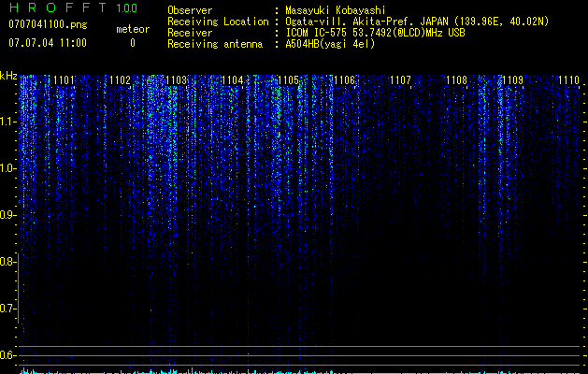Screen dimensions: 588x374
Task: Click the A504HB(yagi 4el) antenna text
Action: (x=330, y=44)
